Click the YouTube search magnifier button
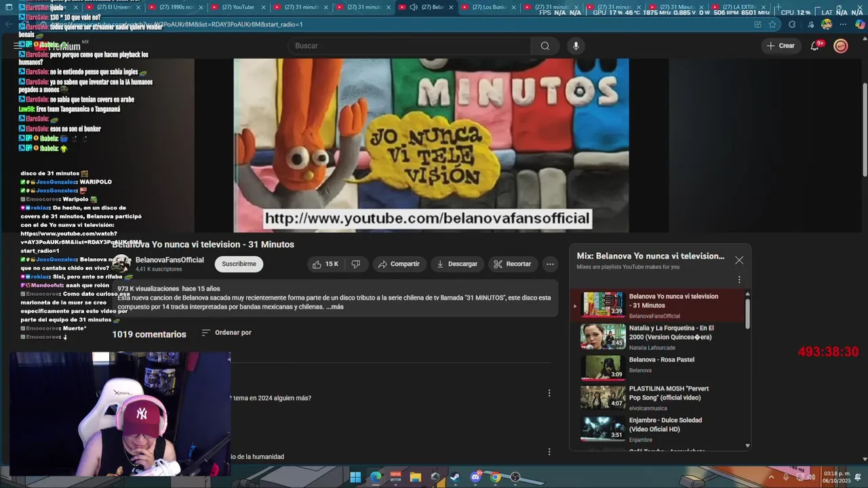This screenshot has width=868, height=488. coord(545,45)
